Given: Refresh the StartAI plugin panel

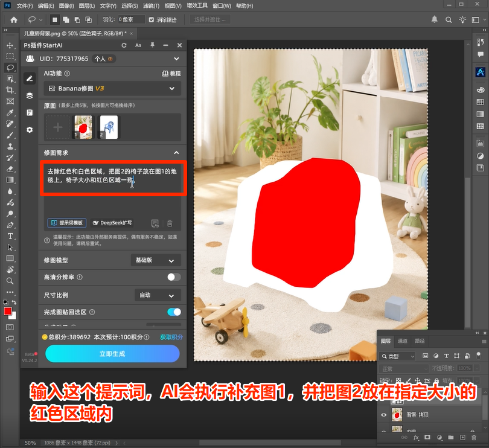Looking at the screenshot, I should click(x=124, y=45).
